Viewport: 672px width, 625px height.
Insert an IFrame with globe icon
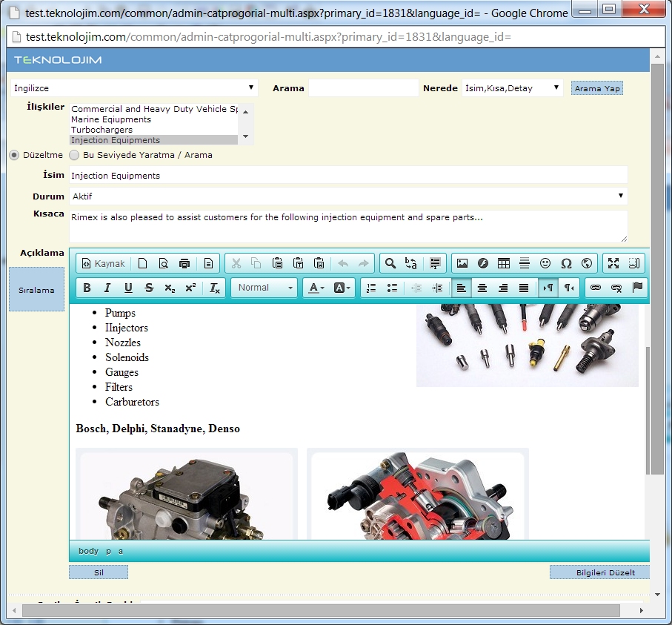587,263
